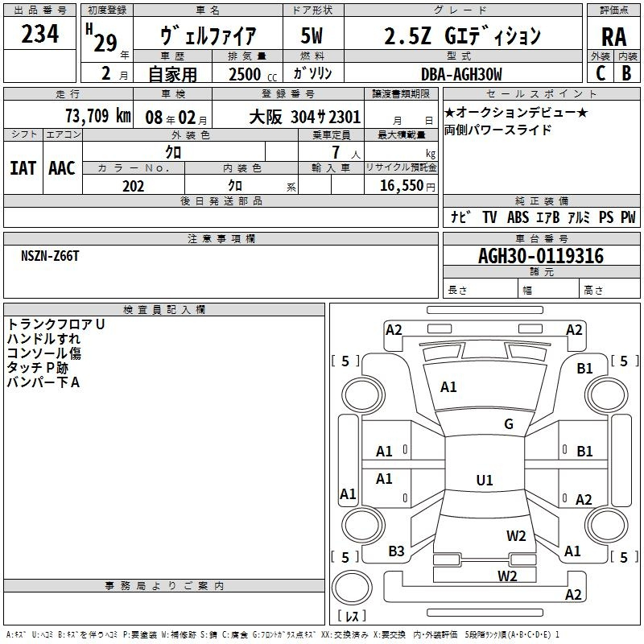This screenshot has width=644, height=644.
Task: Click the seating capacity 7人
Action: [x=346, y=152]
